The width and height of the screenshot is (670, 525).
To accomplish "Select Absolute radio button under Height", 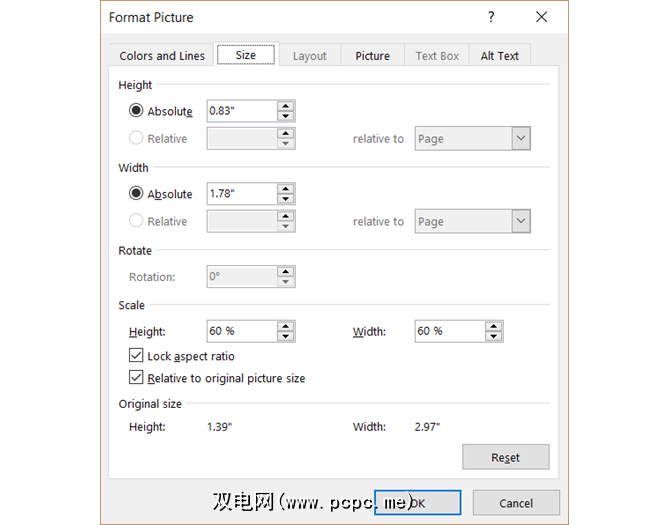I will tap(136, 111).
